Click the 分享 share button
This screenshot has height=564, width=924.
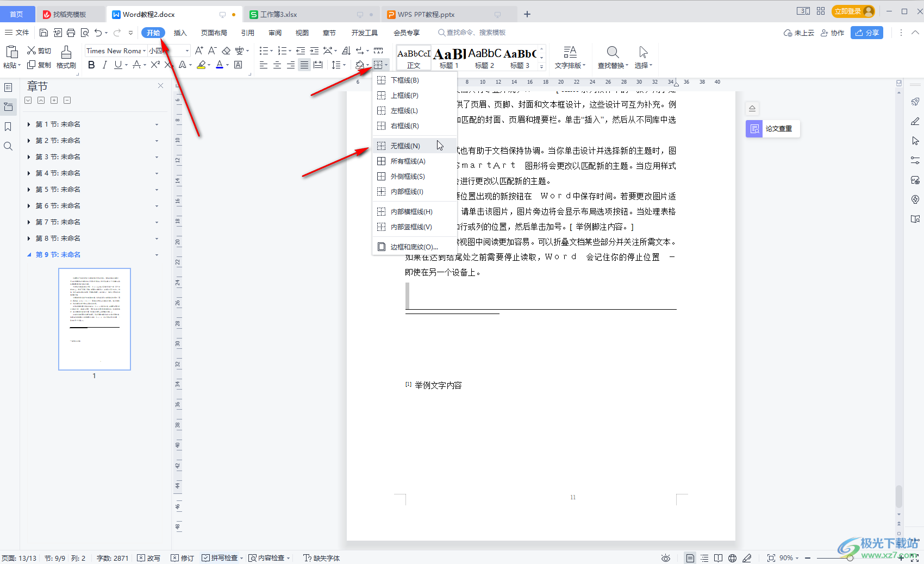coord(867,33)
